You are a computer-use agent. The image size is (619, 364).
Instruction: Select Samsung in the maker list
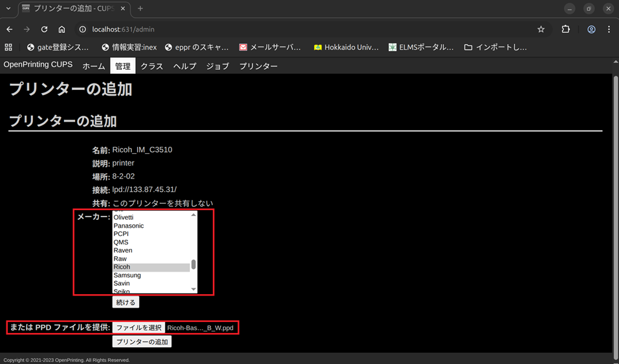127,275
